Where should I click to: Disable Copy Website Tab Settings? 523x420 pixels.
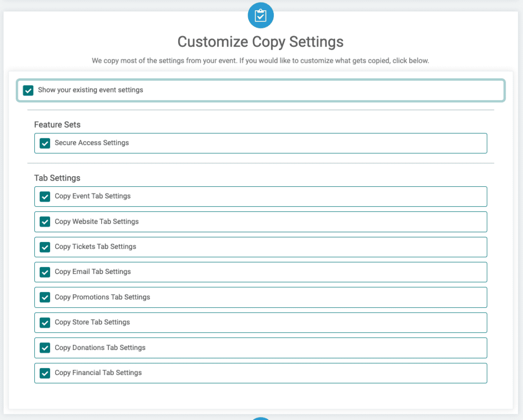(x=45, y=221)
